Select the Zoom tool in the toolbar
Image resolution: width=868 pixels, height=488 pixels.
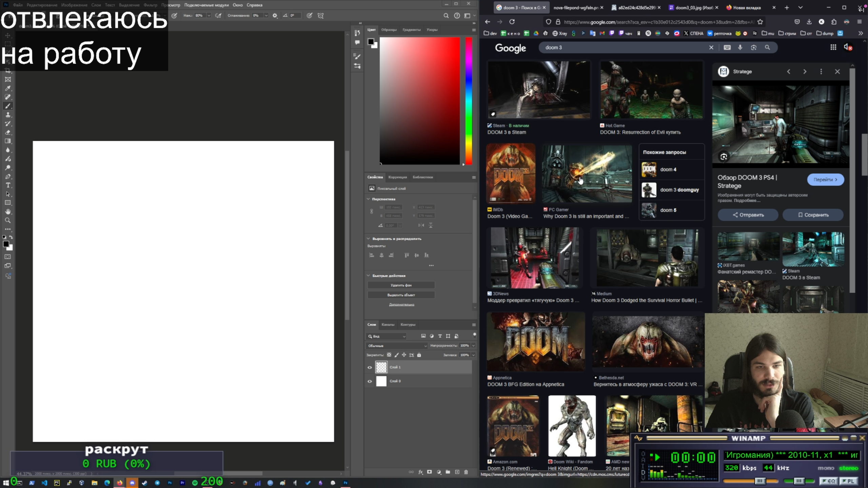pyautogui.click(x=8, y=221)
